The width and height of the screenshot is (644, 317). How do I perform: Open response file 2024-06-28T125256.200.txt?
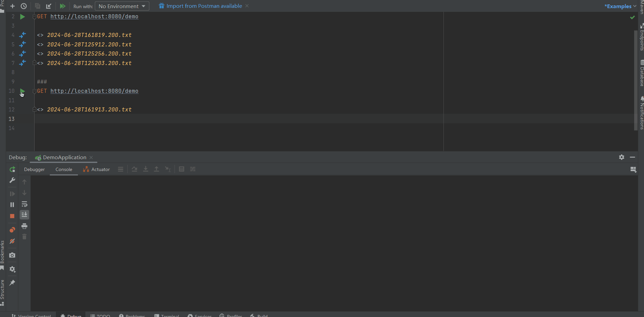click(89, 54)
